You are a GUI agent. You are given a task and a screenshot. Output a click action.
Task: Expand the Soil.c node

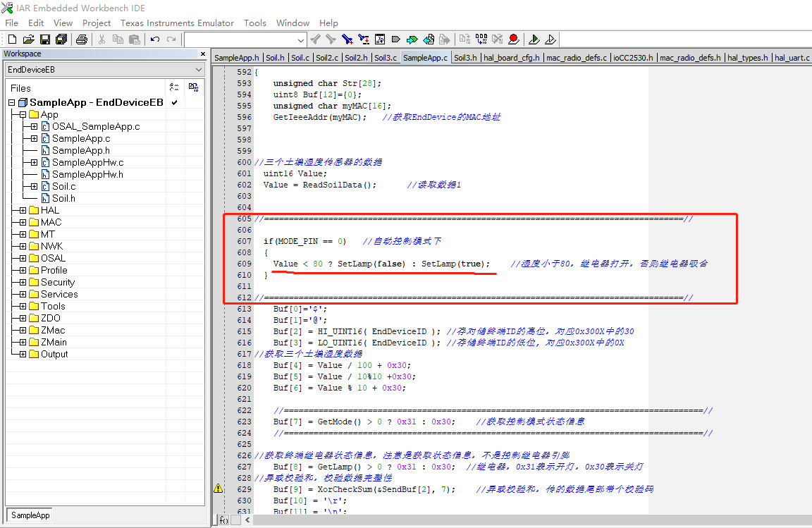pyautogui.click(x=34, y=187)
